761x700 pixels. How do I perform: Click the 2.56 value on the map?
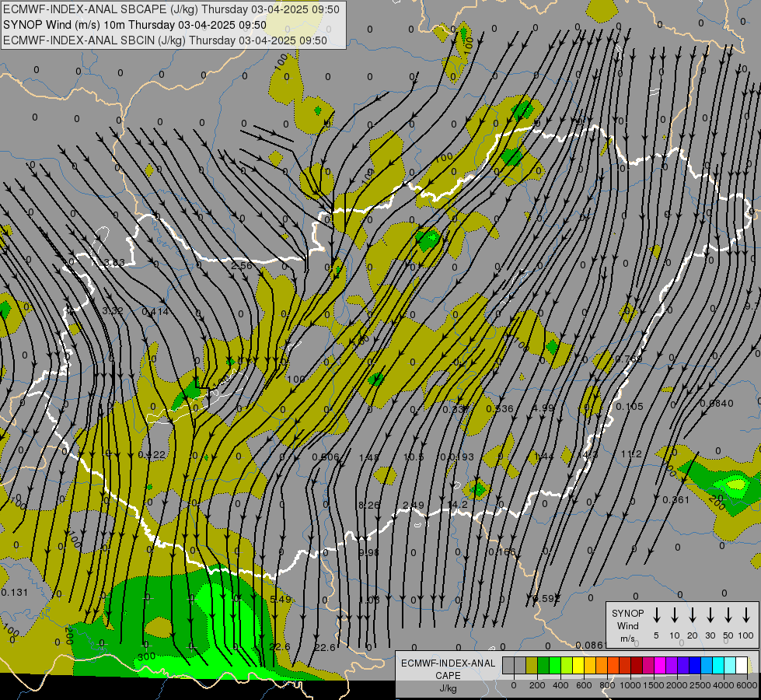[242, 266]
